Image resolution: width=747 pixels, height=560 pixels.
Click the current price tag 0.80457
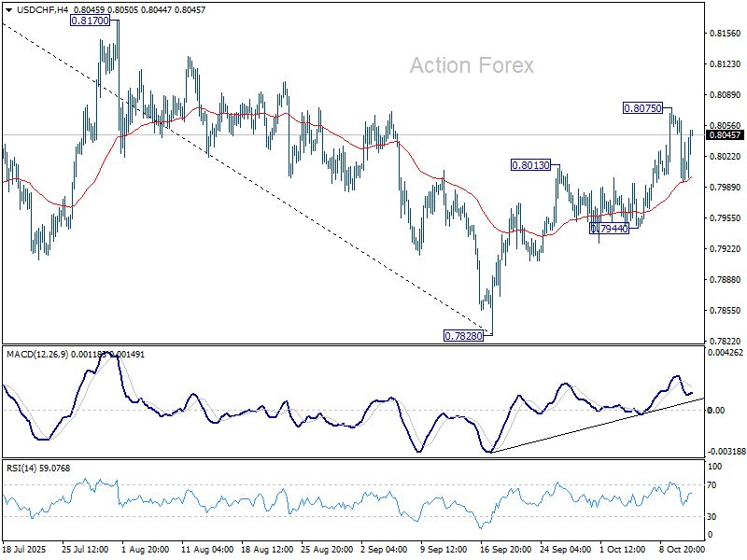point(725,134)
